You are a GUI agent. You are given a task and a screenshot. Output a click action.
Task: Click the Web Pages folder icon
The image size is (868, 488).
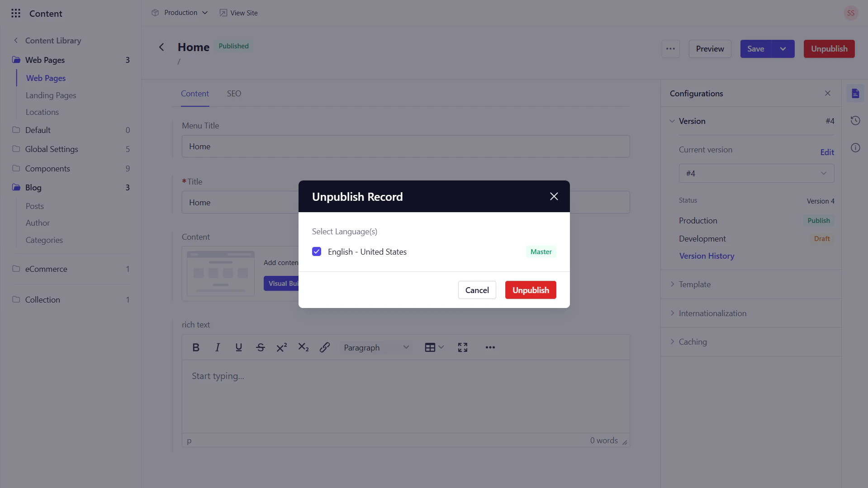pos(16,60)
